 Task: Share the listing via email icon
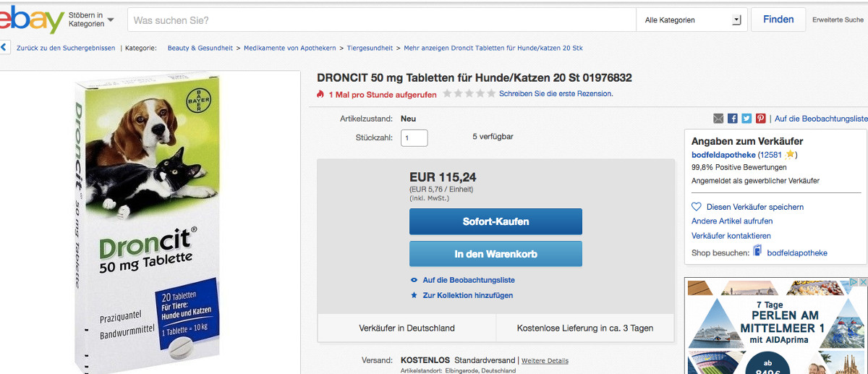point(718,119)
